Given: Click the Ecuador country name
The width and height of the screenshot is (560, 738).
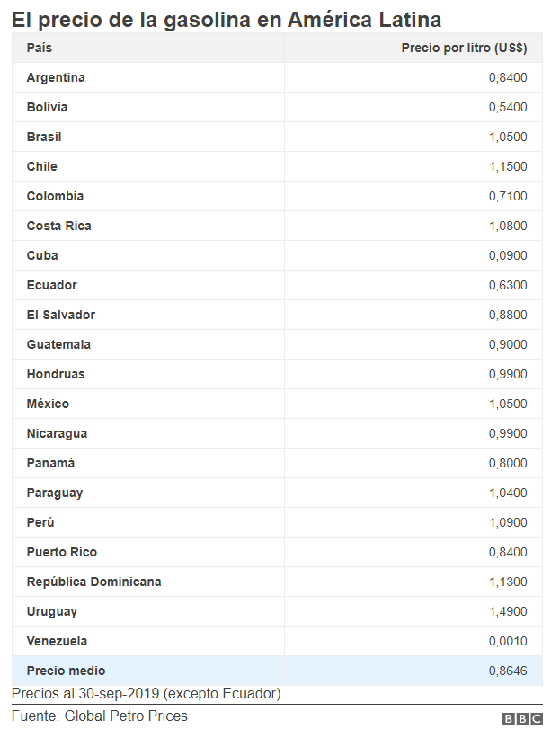Looking at the screenshot, I should [x=51, y=285].
